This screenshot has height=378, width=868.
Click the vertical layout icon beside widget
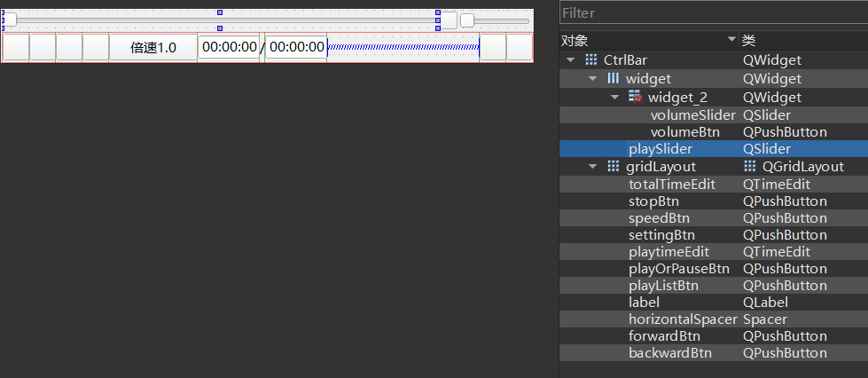pos(614,79)
